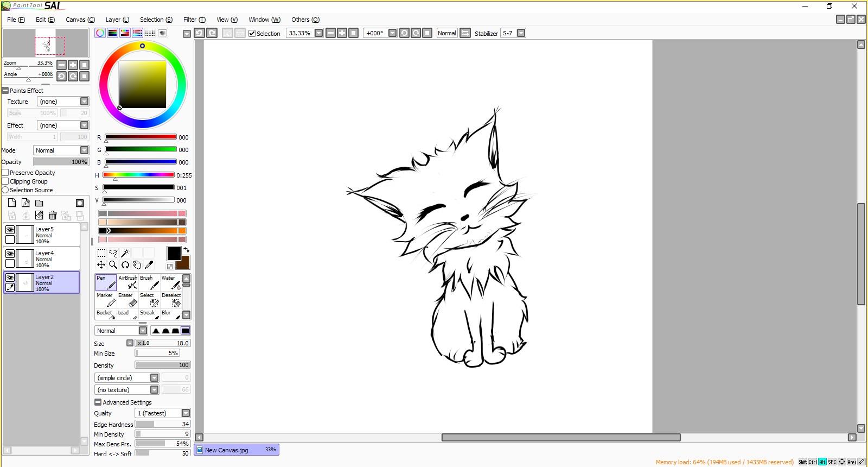Hide Layer2 using its eye icon
868x467 pixels.
pos(10,278)
